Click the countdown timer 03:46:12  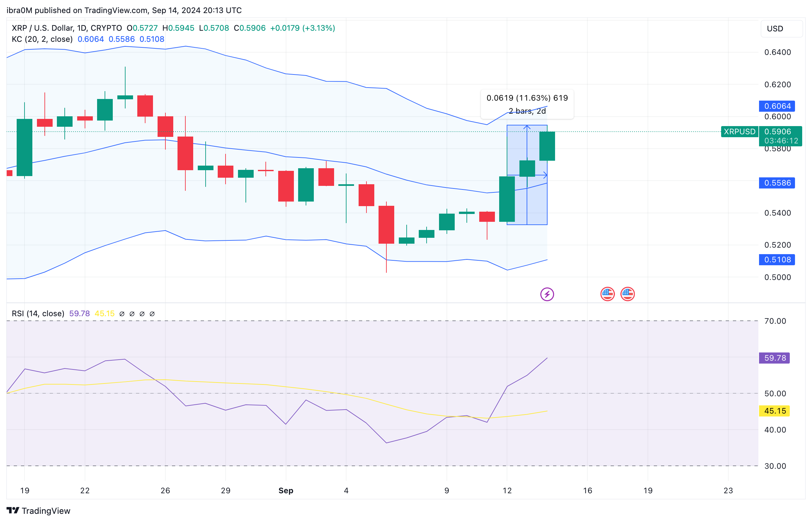[781, 141]
